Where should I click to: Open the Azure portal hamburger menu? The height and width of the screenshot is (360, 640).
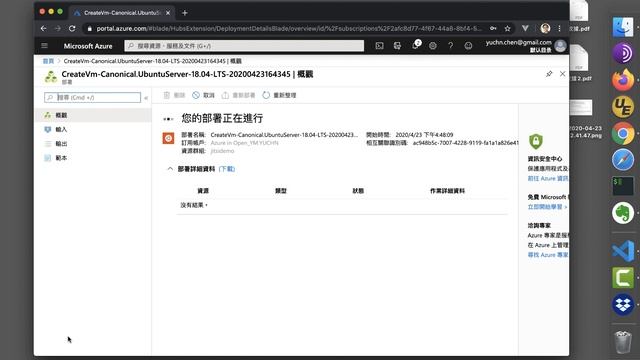(44, 46)
